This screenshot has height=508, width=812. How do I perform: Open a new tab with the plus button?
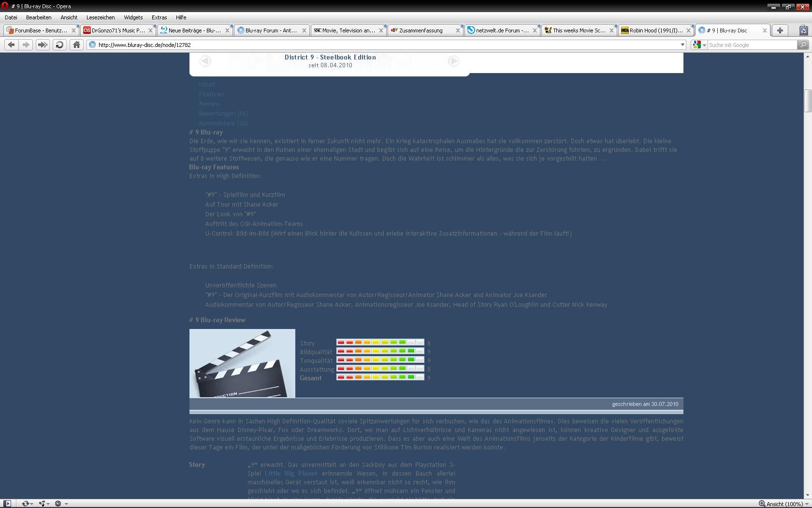[780, 30]
